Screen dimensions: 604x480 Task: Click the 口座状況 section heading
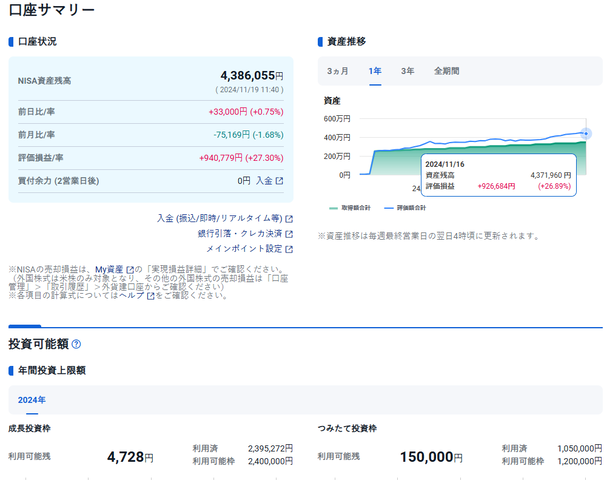click(37, 42)
